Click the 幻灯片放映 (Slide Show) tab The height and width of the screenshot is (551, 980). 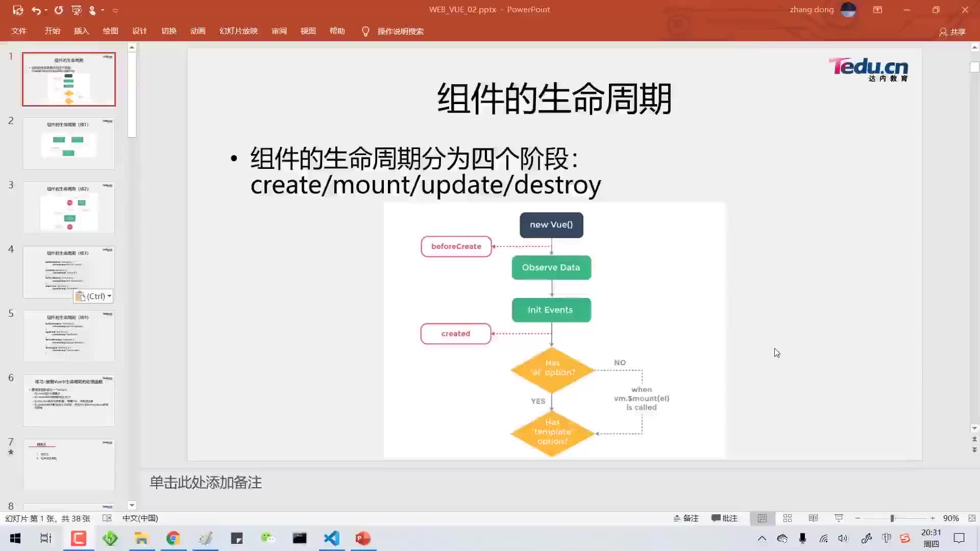coord(238,31)
